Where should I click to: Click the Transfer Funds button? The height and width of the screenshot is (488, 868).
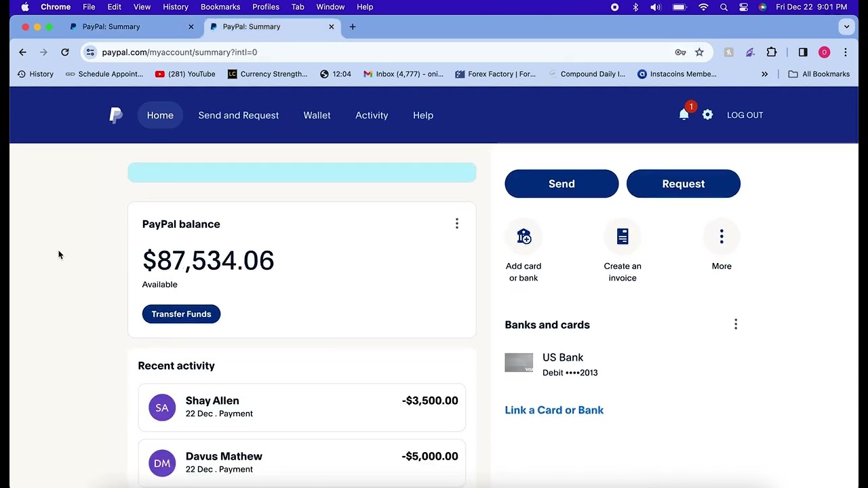pyautogui.click(x=181, y=314)
